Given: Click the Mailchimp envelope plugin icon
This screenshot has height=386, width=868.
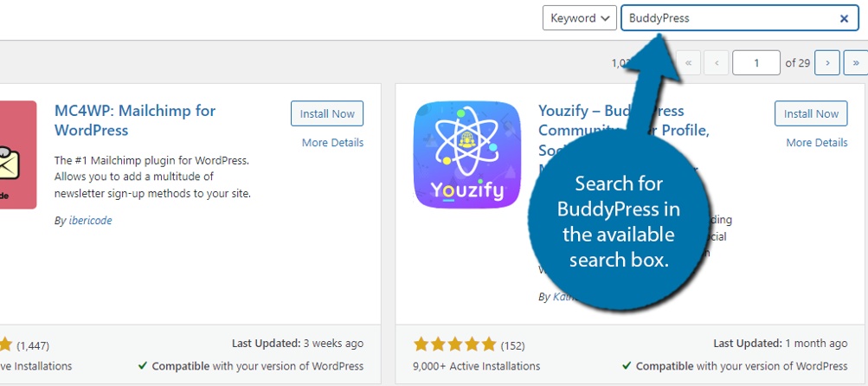Looking at the screenshot, I should click(x=17, y=155).
